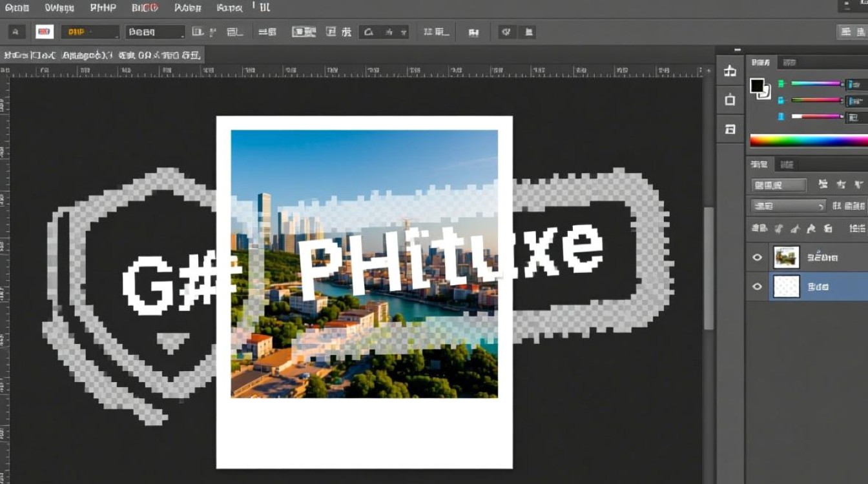Click the middle square icon in collapsed panel strip

pos(730,100)
